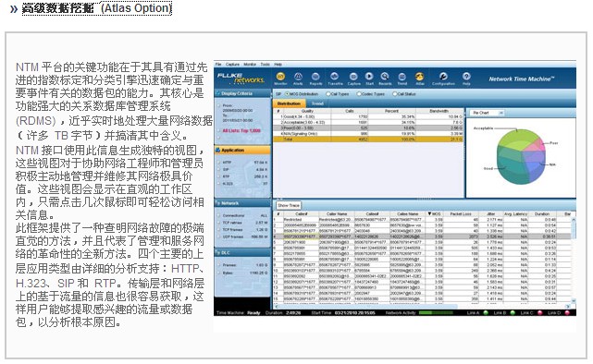This screenshot has width=593, height=364.
Task: Click the All Lists Top 1,000 link
Action: [x=241, y=130]
